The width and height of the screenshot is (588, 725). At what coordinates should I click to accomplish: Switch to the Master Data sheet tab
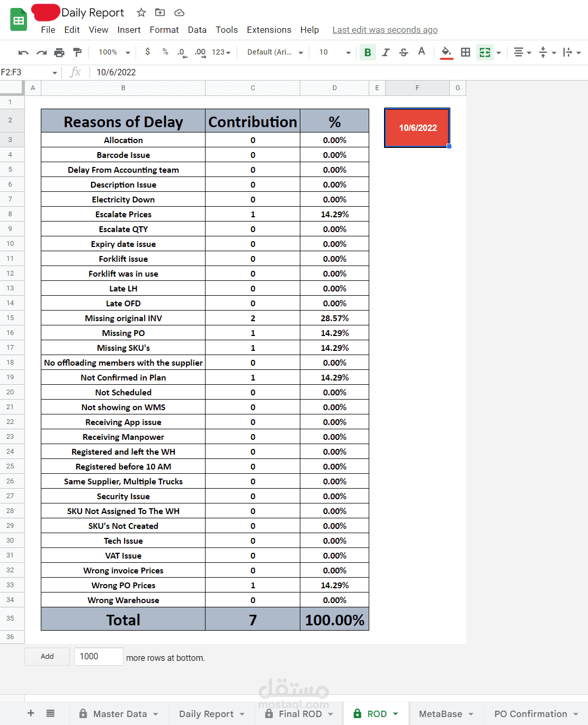pyautogui.click(x=119, y=714)
